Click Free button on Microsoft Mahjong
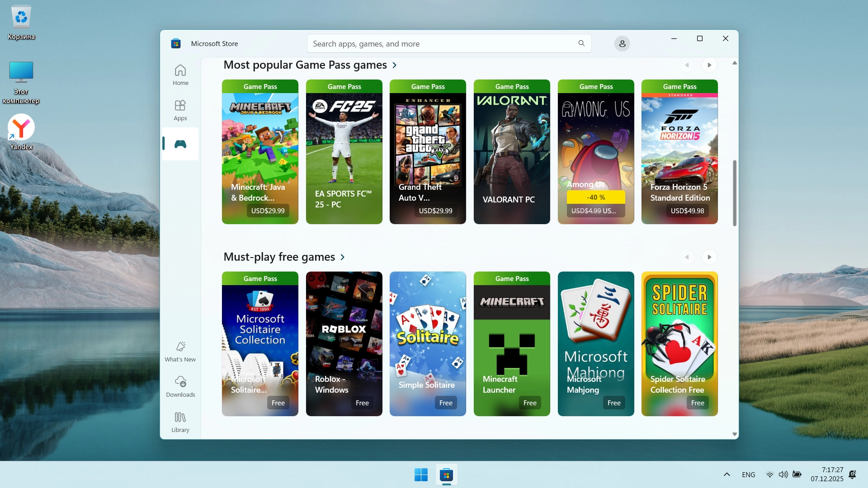 pos(614,403)
